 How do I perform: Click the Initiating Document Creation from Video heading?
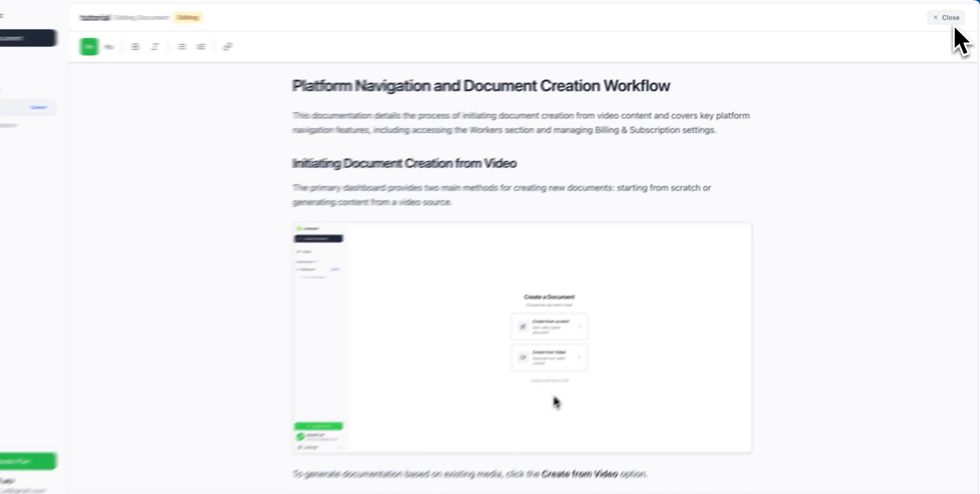pos(404,163)
